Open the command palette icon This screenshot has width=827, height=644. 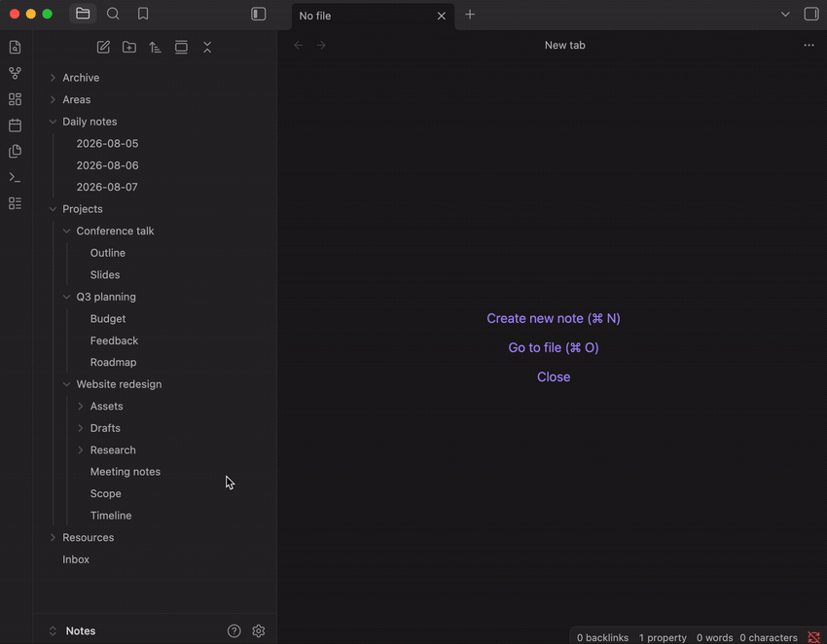[x=16, y=178]
